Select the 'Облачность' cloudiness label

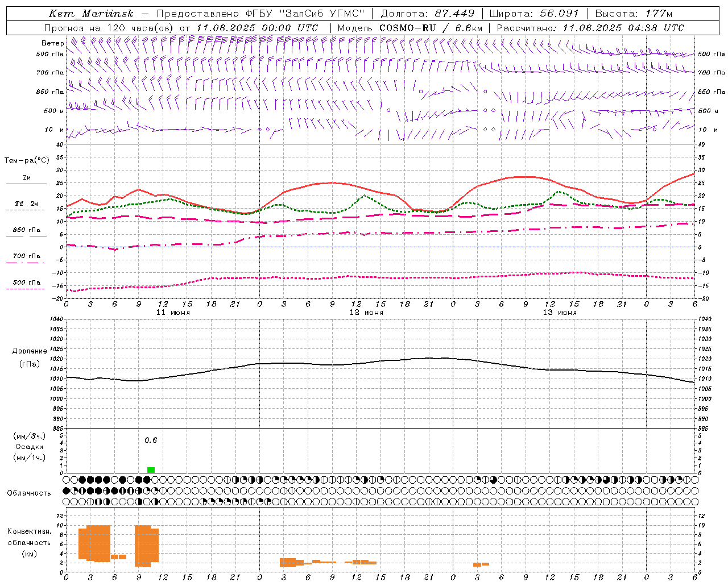point(29,493)
